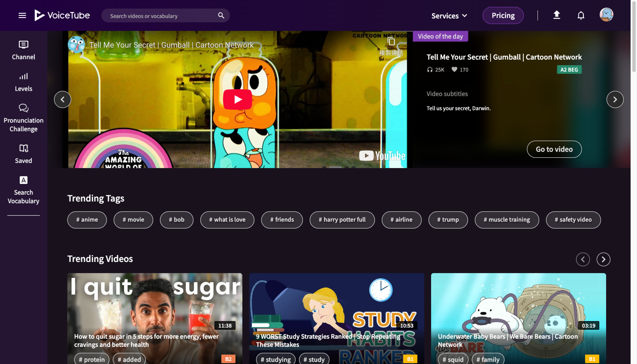Expand the Services dropdown
The width and height of the screenshot is (637, 364).
point(449,16)
